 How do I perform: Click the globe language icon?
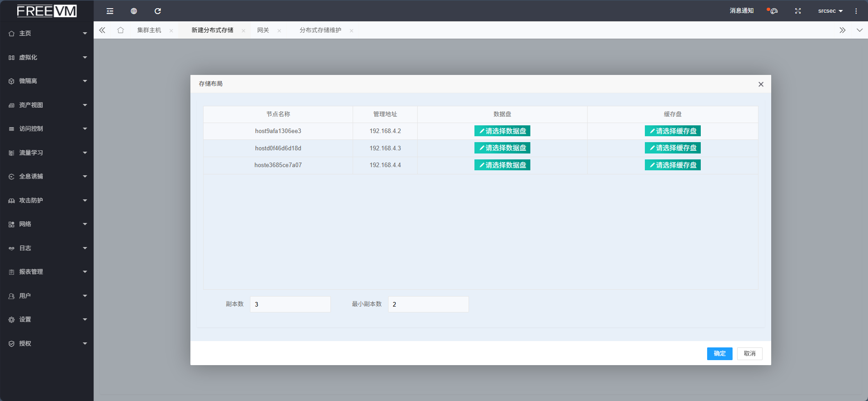134,11
